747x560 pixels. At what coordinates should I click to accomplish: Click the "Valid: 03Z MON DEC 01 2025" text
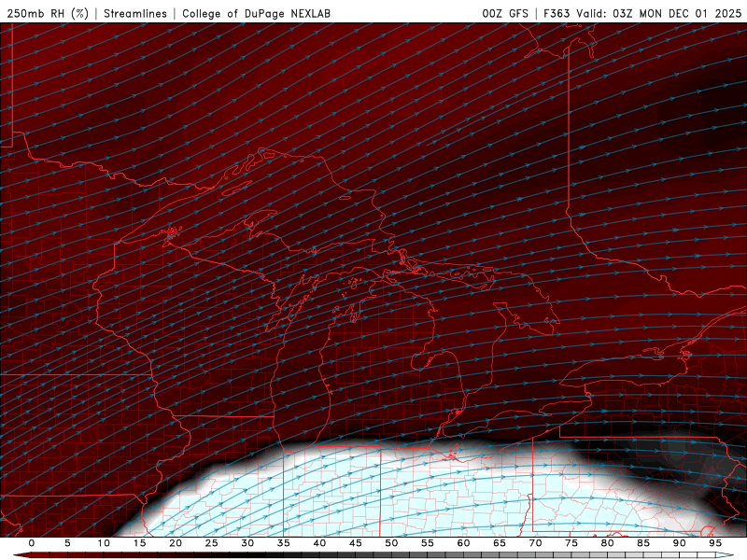tap(659, 13)
